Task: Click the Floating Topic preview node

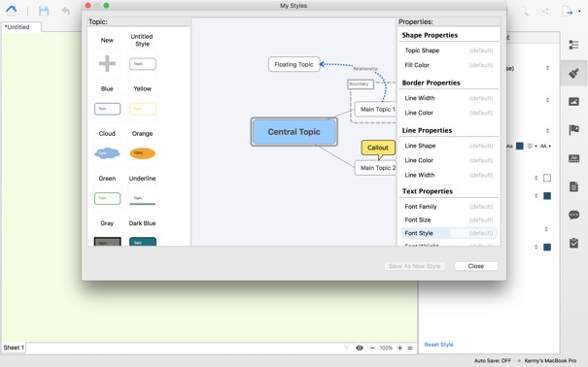Action: (294, 64)
